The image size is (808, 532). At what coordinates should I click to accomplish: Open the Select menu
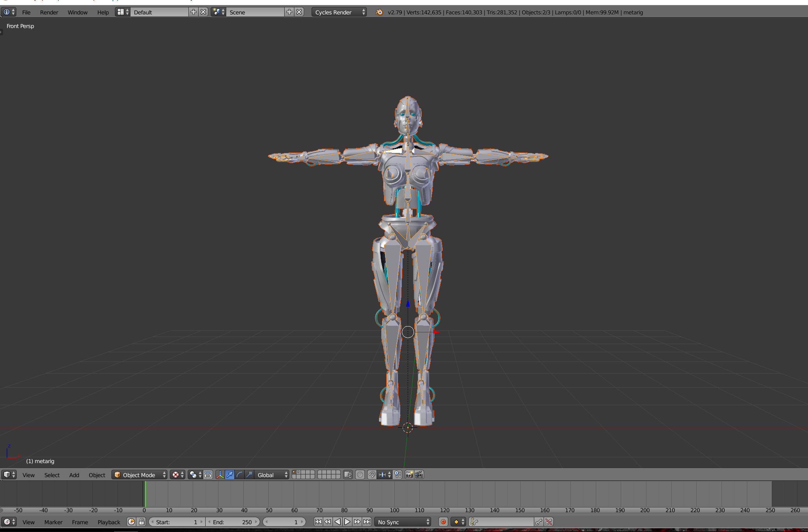pos(52,475)
